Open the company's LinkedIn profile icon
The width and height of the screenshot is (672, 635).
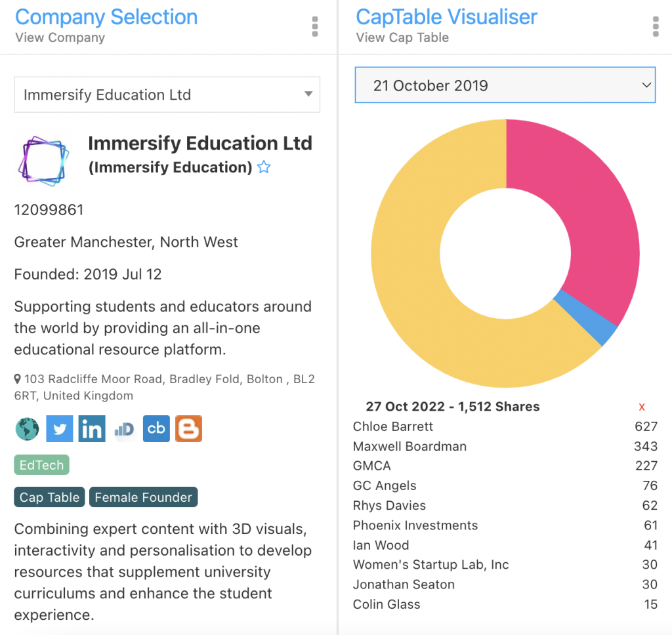point(91,428)
